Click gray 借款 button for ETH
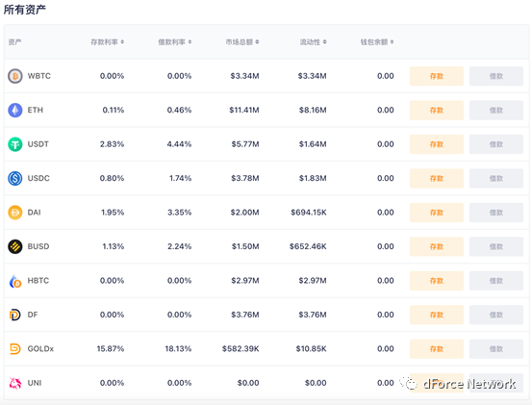 tap(496, 111)
